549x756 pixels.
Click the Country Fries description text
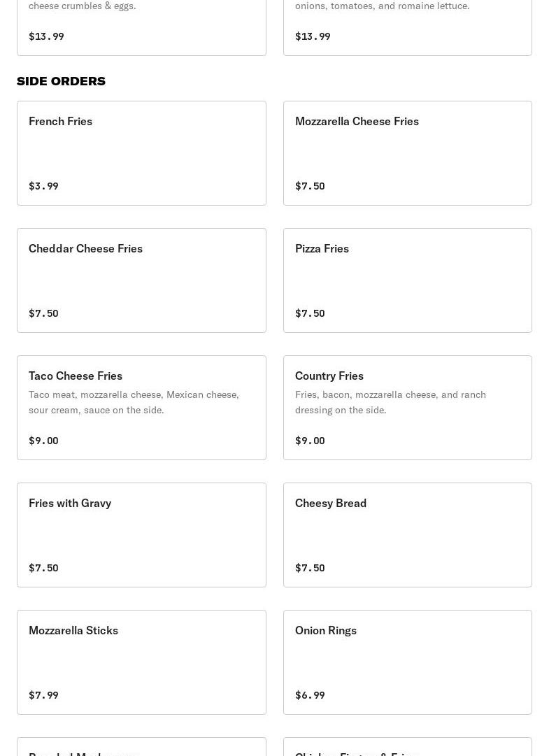[390, 402]
